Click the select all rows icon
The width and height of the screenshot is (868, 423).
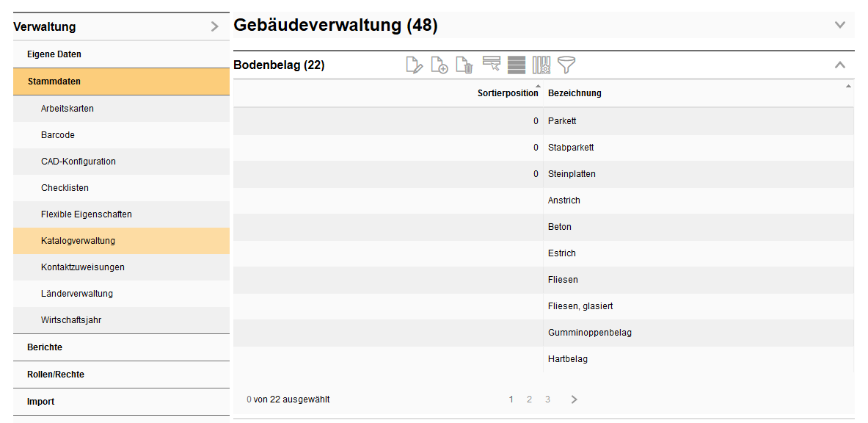pos(517,65)
